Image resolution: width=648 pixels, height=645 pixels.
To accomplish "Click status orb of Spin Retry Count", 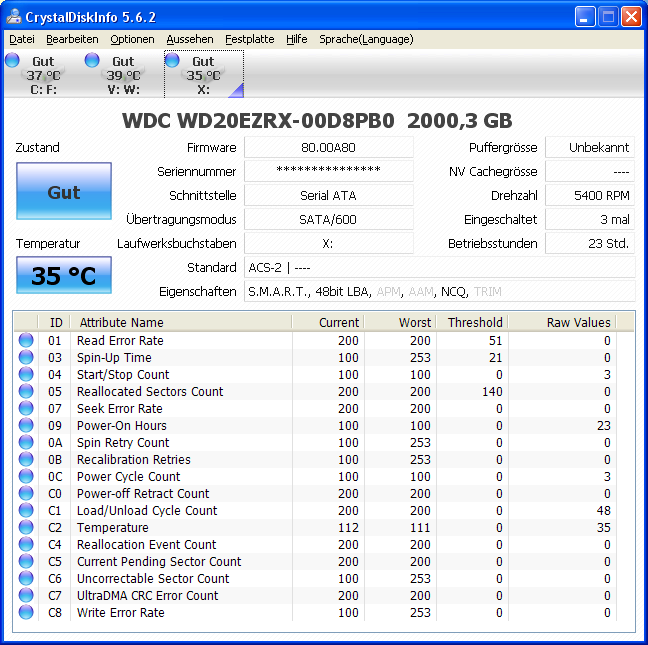I will (26, 442).
